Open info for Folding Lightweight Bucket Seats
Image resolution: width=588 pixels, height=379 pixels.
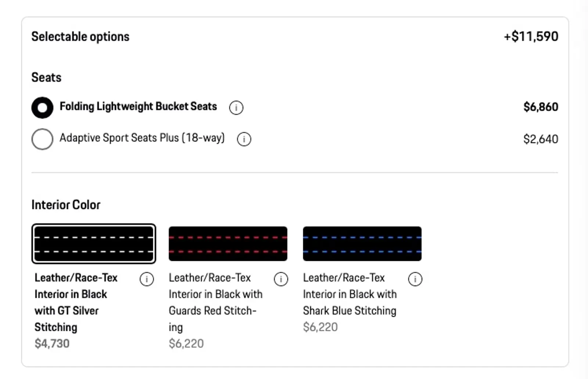pyautogui.click(x=236, y=108)
